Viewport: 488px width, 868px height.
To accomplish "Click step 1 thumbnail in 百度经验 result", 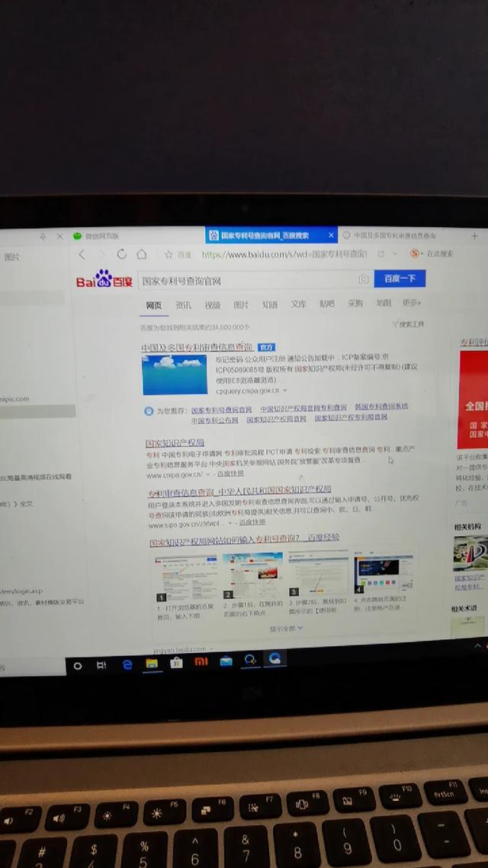I will [x=187, y=579].
